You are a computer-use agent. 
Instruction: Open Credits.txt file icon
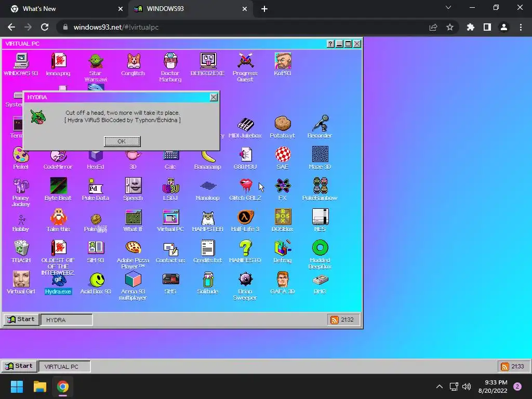(208, 248)
